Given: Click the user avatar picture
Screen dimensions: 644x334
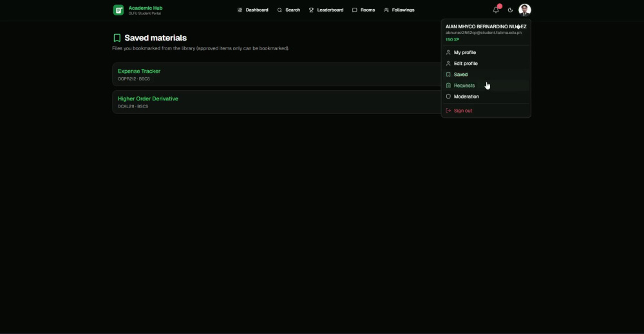Looking at the screenshot, I should [524, 10].
